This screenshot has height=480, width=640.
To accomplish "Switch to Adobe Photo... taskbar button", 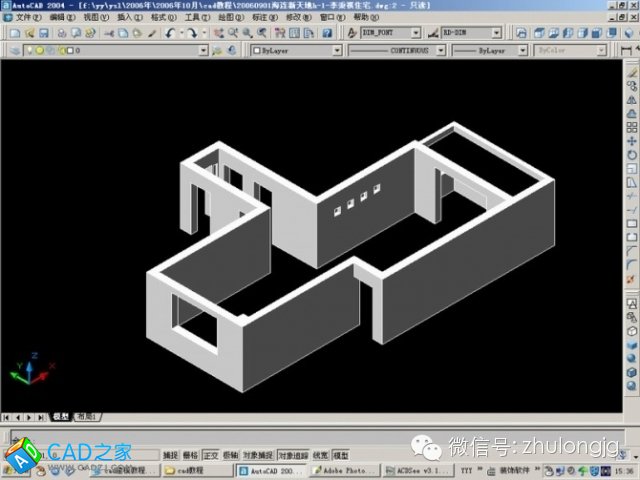I will tap(345, 471).
